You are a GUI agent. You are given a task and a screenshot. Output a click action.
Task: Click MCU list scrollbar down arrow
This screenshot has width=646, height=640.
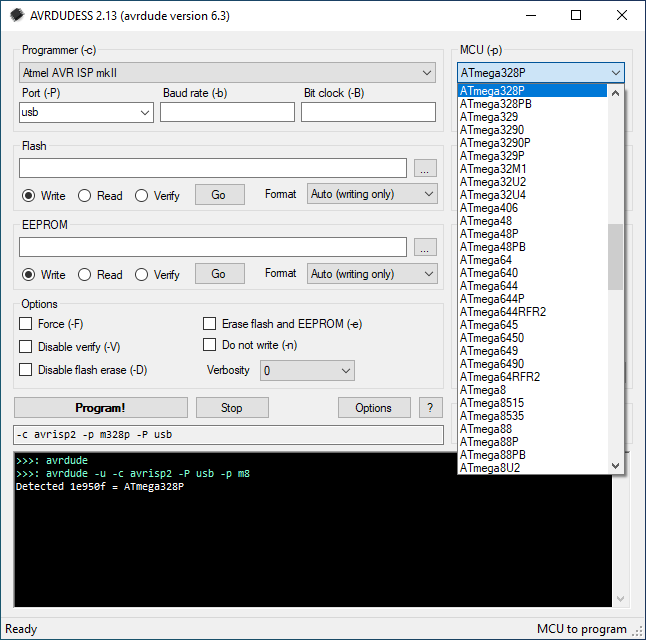[616, 466]
